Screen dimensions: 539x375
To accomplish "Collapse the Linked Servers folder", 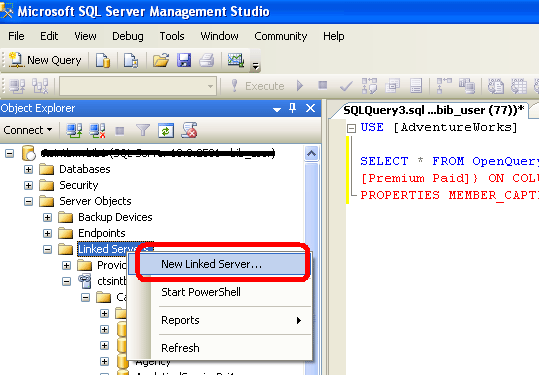I will pyautogui.click(x=47, y=250).
